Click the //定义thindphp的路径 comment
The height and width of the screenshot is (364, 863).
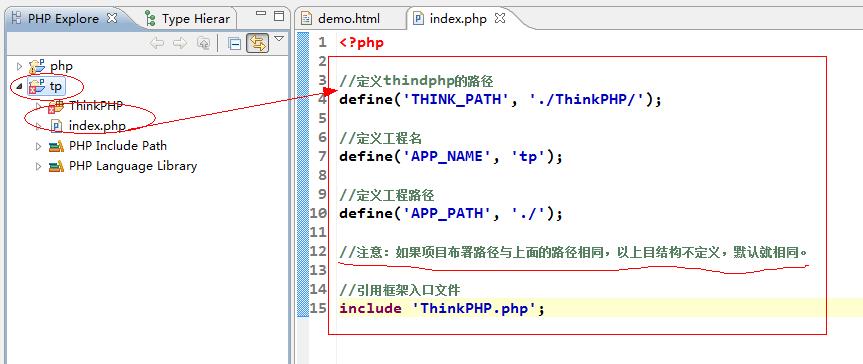(417, 81)
